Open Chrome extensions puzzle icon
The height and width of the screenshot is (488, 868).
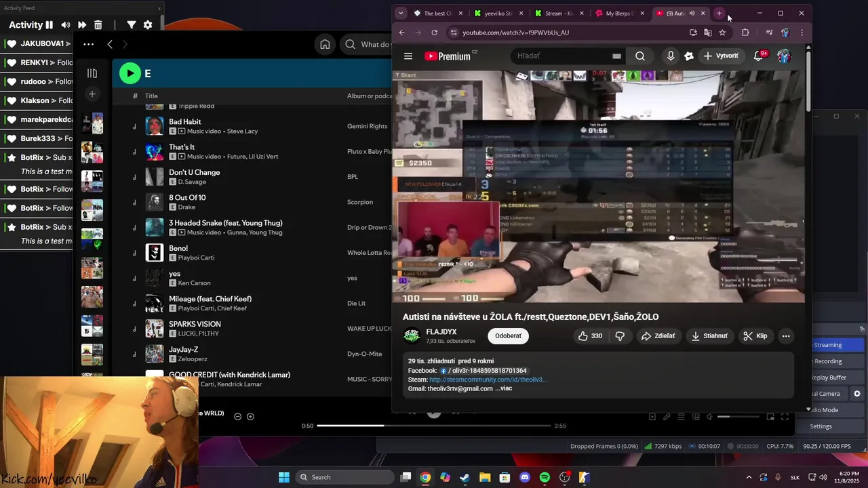point(745,33)
